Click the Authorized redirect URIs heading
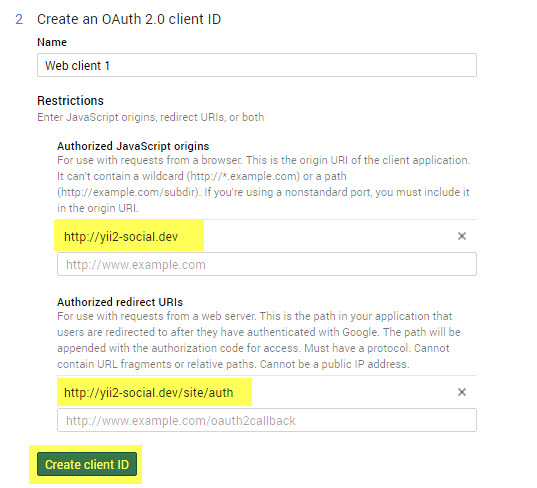 pyautogui.click(x=120, y=302)
